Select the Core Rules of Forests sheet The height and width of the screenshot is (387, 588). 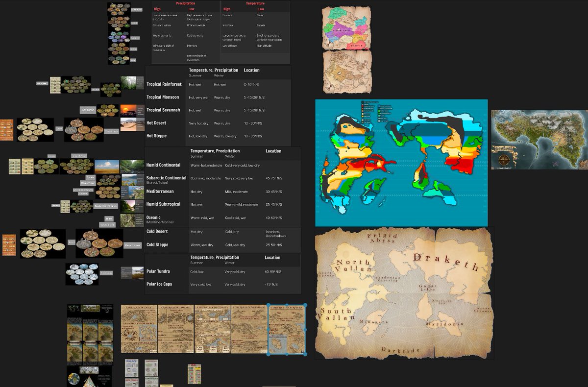click(x=175, y=330)
